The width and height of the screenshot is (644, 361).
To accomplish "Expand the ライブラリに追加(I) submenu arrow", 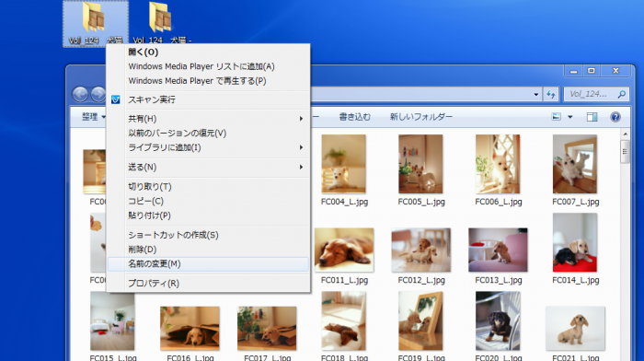I will 301,147.
